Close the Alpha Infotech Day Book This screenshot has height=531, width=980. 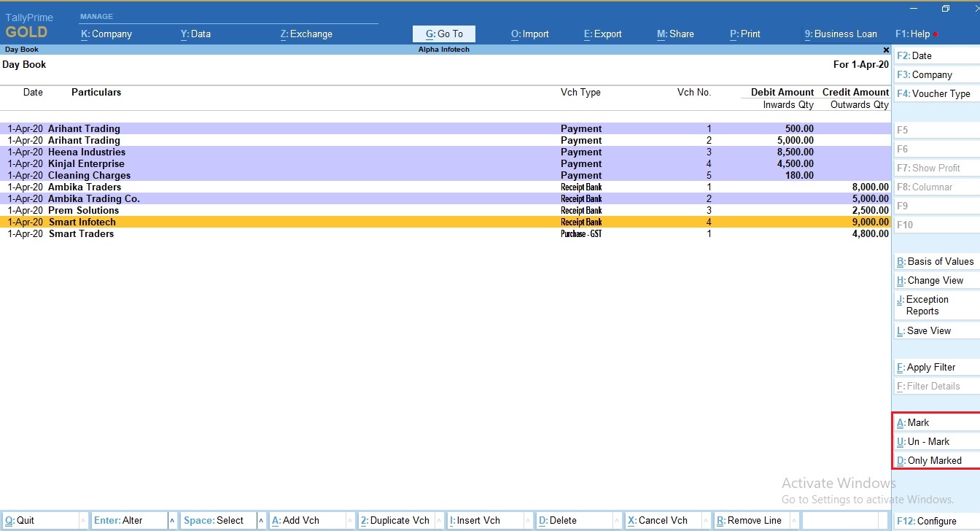886,50
